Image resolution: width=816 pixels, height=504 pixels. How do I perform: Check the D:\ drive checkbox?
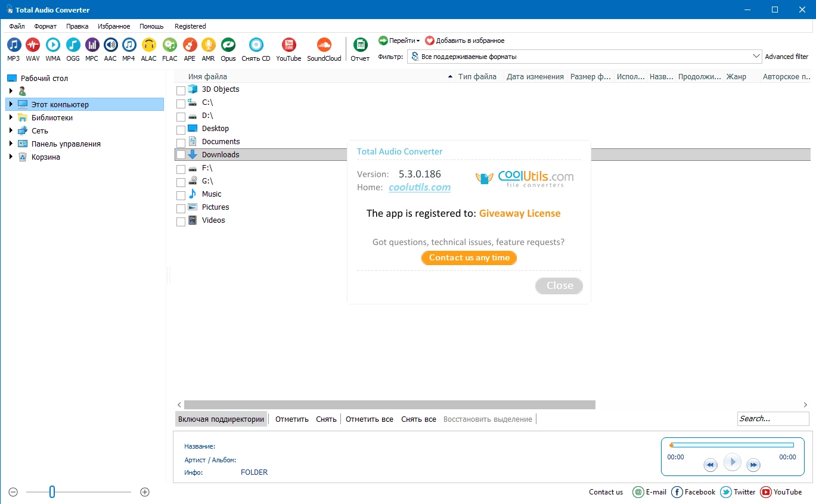[181, 117]
